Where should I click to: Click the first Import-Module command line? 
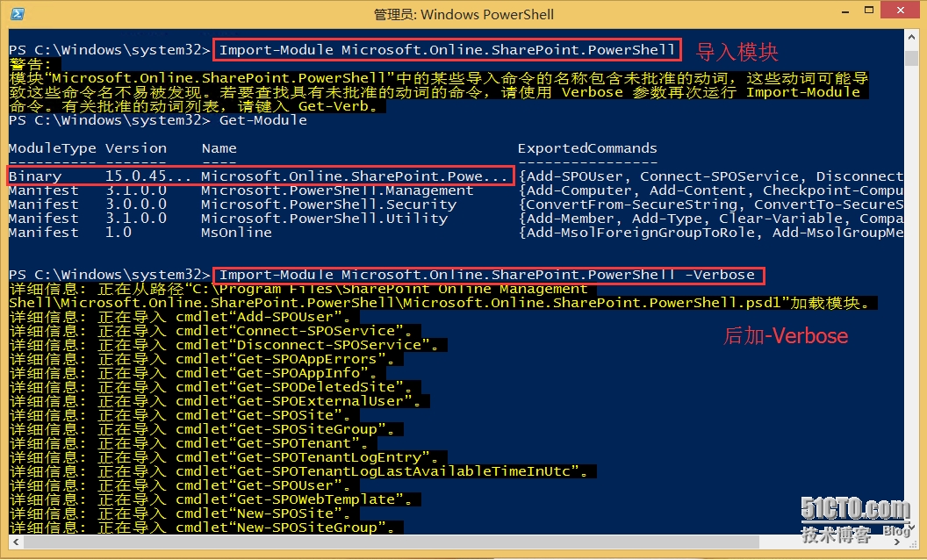point(448,50)
